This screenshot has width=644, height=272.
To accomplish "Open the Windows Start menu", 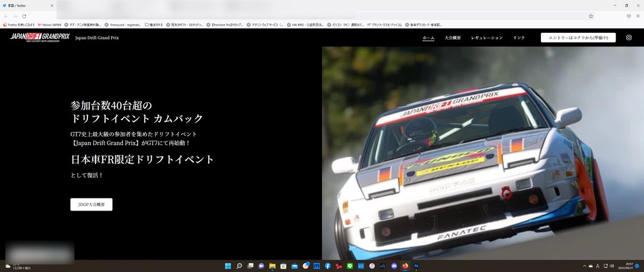I will tap(228, 266).
